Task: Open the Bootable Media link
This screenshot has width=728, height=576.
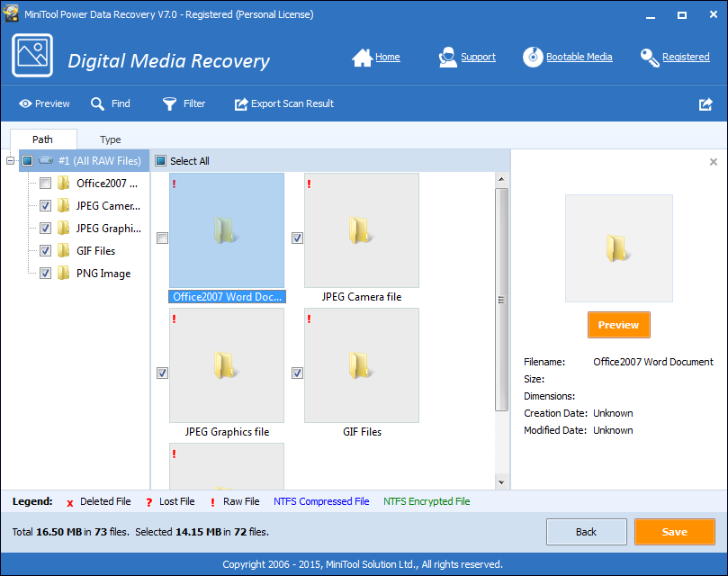Action: 579,57
